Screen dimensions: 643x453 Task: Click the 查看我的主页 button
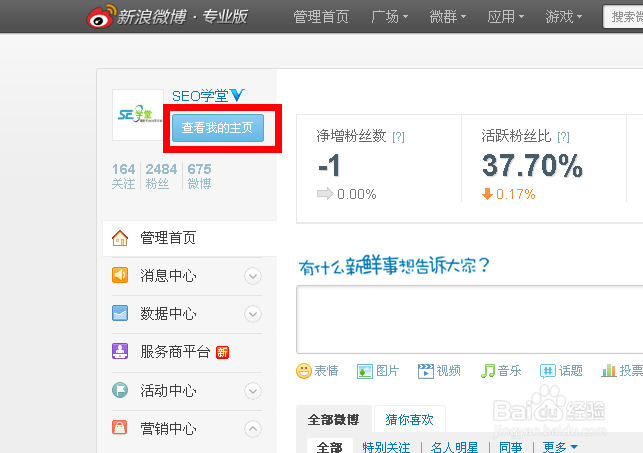pyautogui.click(x=217, y=128)
